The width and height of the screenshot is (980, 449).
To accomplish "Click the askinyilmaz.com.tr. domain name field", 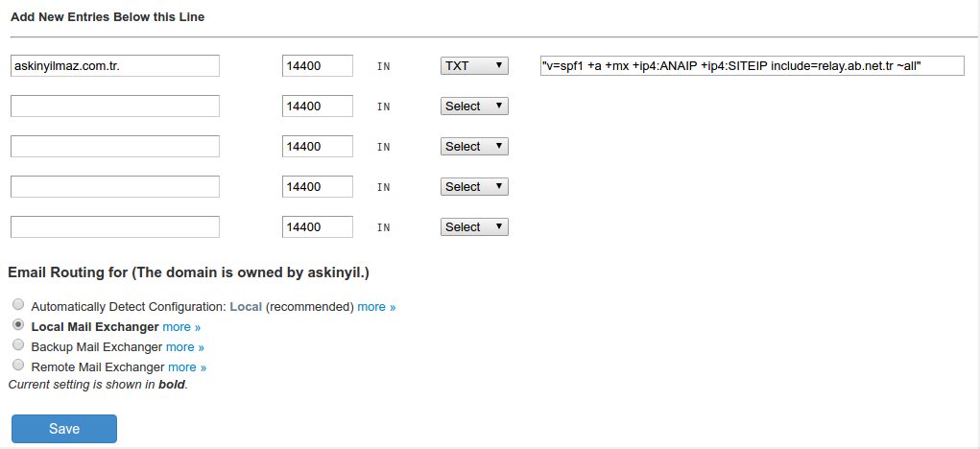I will 115,66.
